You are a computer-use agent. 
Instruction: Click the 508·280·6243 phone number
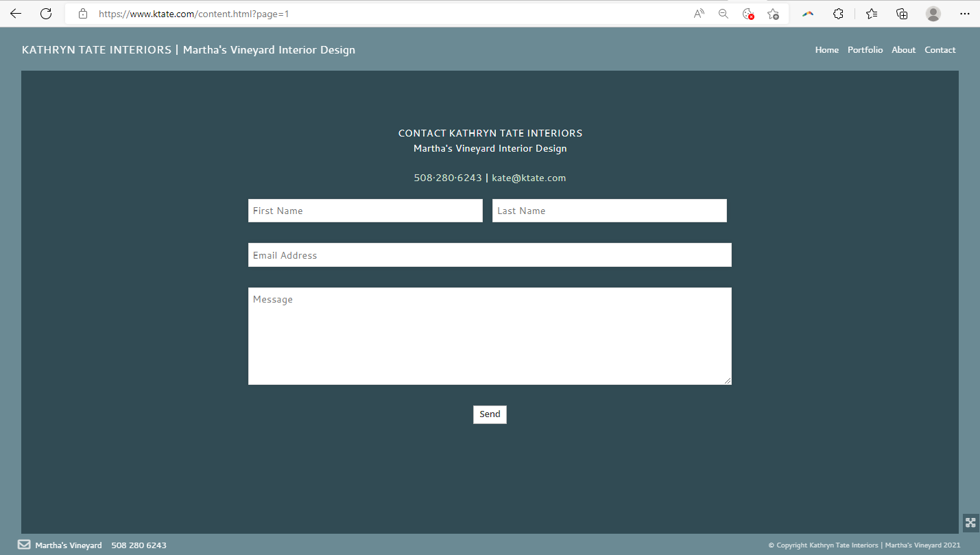click(448, 178)
